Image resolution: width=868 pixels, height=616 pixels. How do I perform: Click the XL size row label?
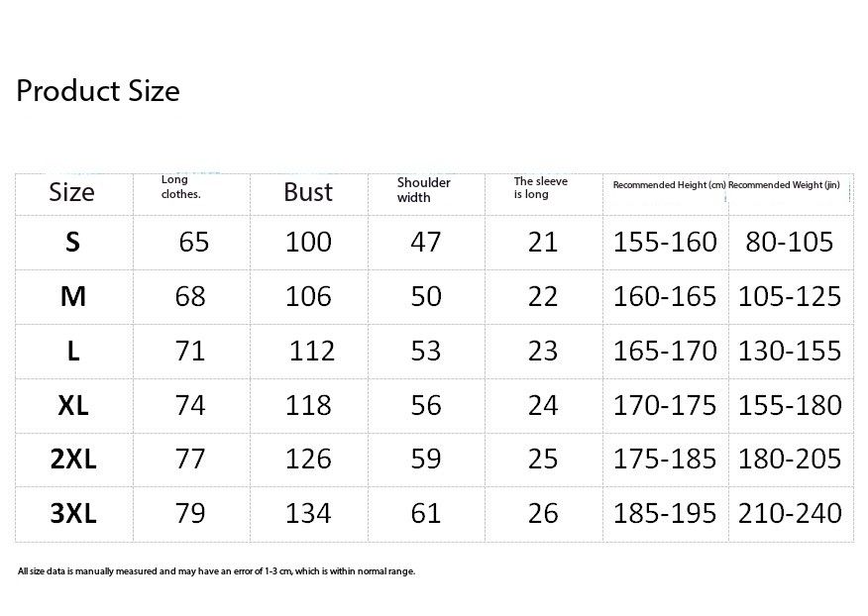(x=72, y=405)
